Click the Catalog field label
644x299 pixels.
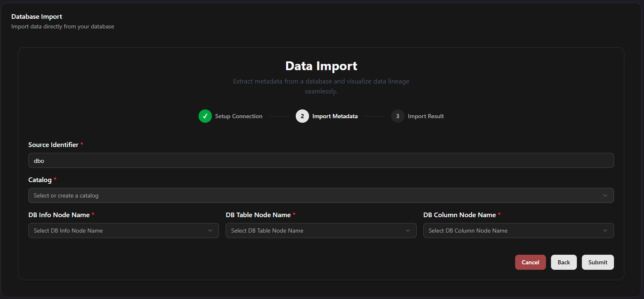40,180
